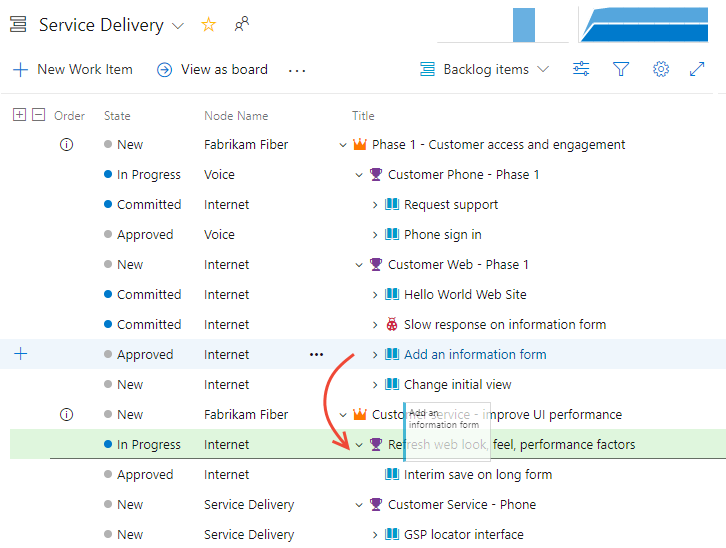Expand Hello World Web Site item

(x=375, y=295)
